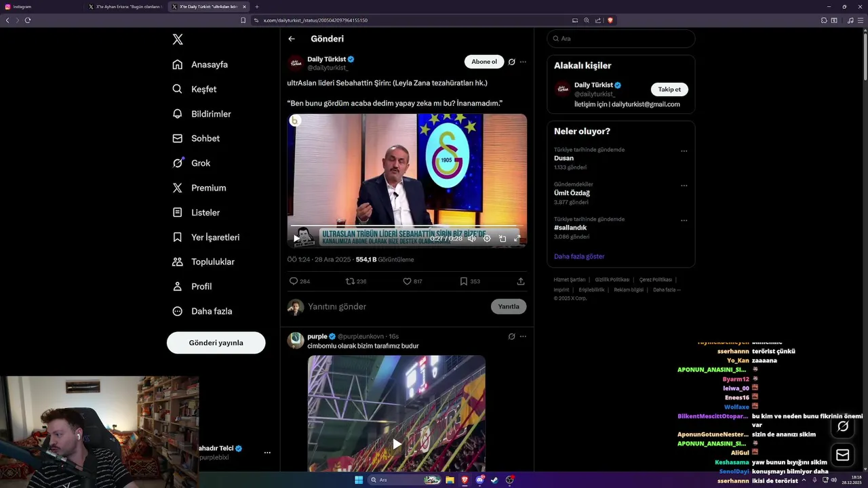Like the post with 817 likes
This screenshot has height=488, width=868.
[412, 281]
